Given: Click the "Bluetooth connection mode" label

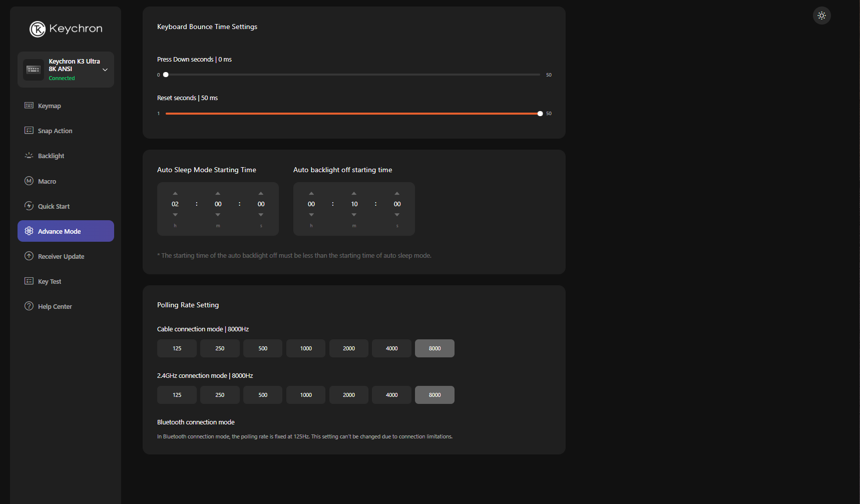Looking at the screenshot, I should click(196, 422).
